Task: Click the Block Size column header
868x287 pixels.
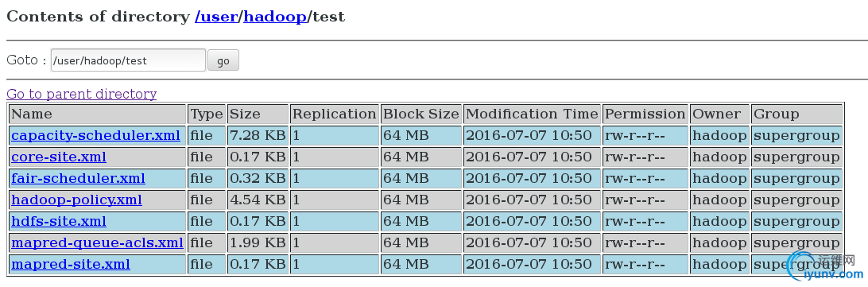Action: [421, 114]
